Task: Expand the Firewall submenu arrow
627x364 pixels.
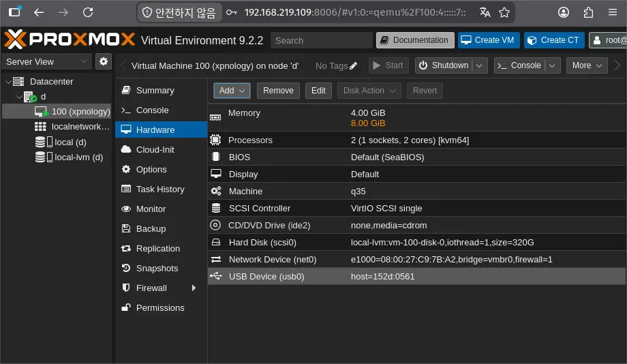Action: (x=194, y=288)
